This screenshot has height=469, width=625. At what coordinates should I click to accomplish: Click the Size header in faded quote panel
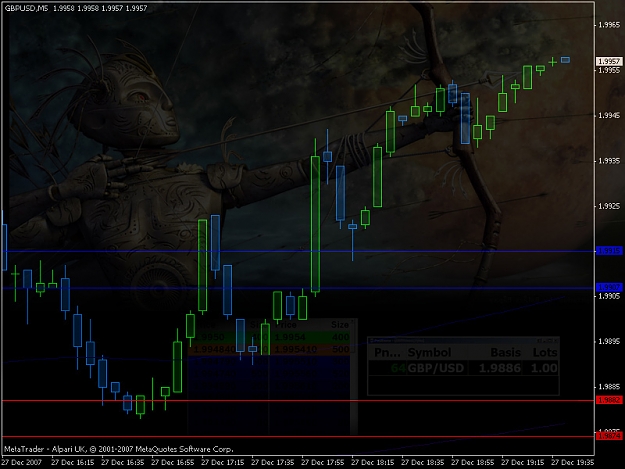[x=340, y=325]
